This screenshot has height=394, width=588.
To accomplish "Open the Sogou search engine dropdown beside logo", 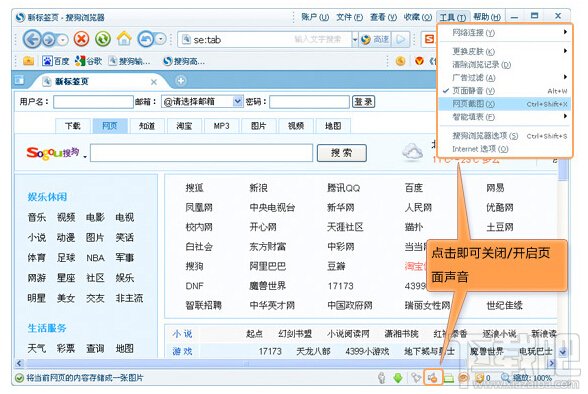I will click(x=85, y=157).
